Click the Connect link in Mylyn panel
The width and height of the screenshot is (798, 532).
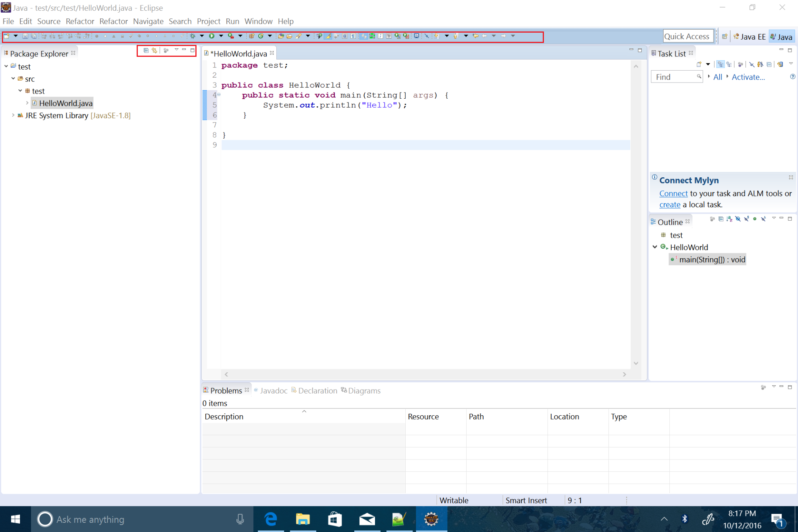tap(673, 193)
